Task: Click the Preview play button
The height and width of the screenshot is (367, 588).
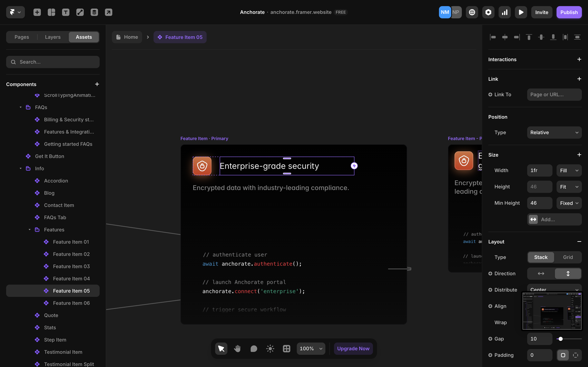Action: click(521, 12)
